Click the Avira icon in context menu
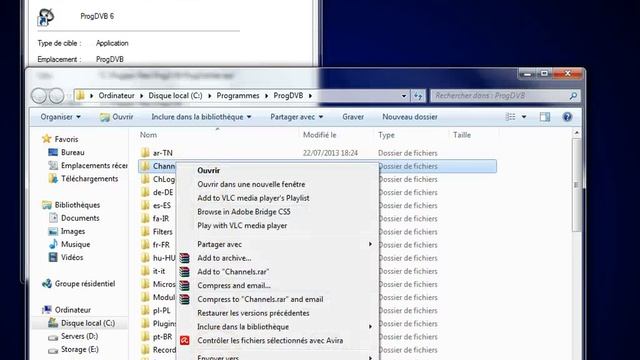This screenshot has width=640, height=360. pos(184,340)
